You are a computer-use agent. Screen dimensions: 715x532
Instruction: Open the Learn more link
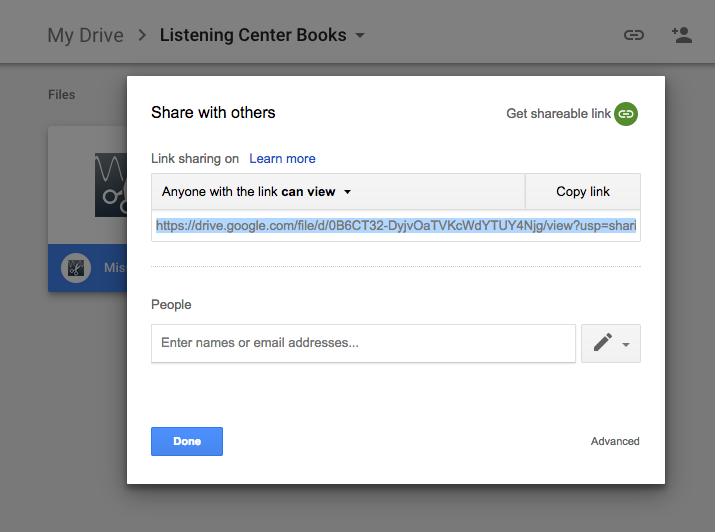(282, 159)
